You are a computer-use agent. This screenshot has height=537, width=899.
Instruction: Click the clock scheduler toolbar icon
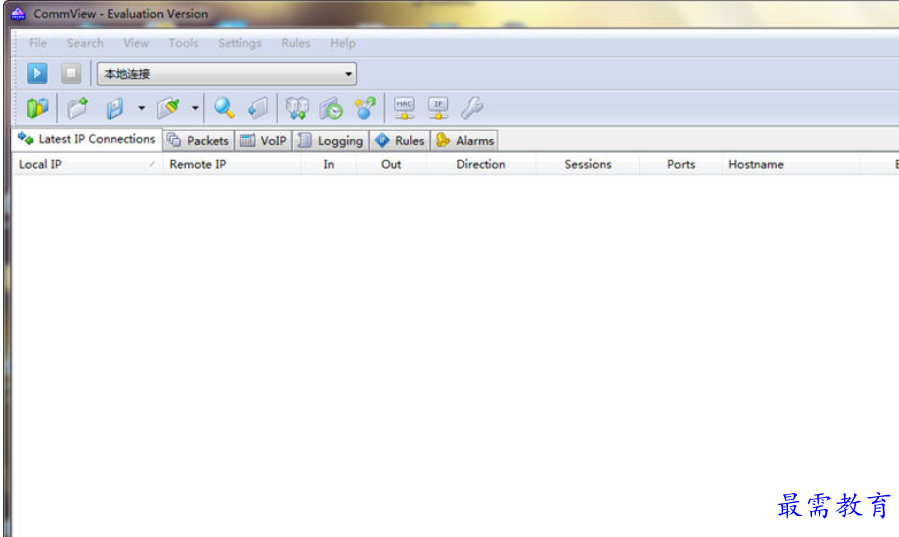331,108
